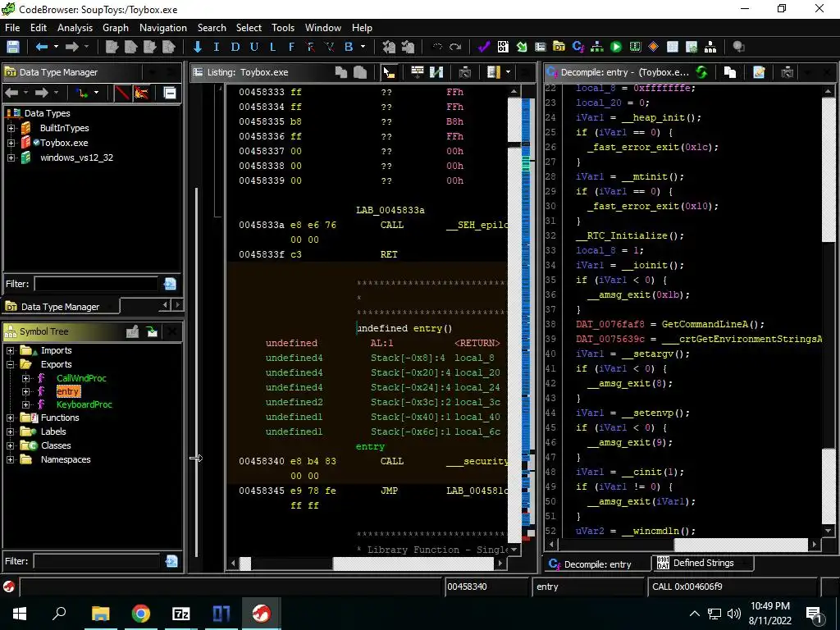Select the CallWndProc symbol in Exports
Image resolution: width=840 pixels, height=630 pixels.
[x=81, y=378]
